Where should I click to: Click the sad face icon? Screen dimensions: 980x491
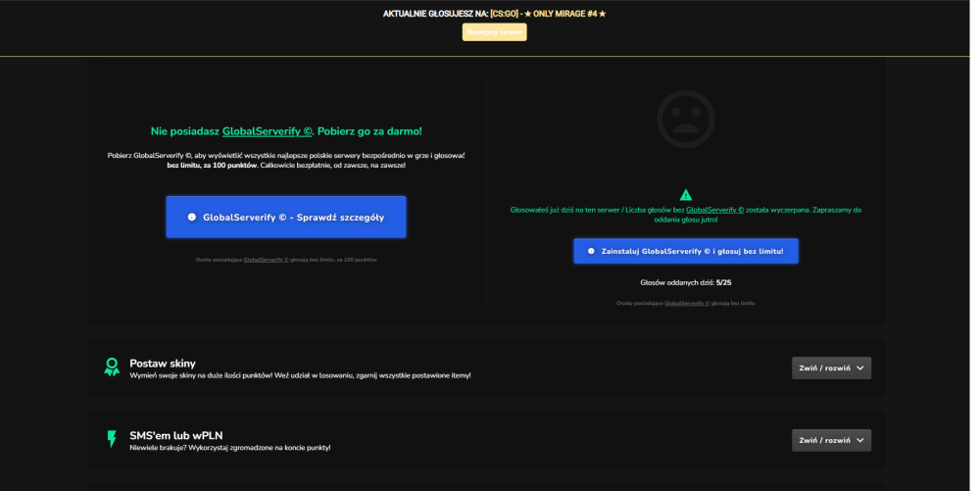point(686,120)
